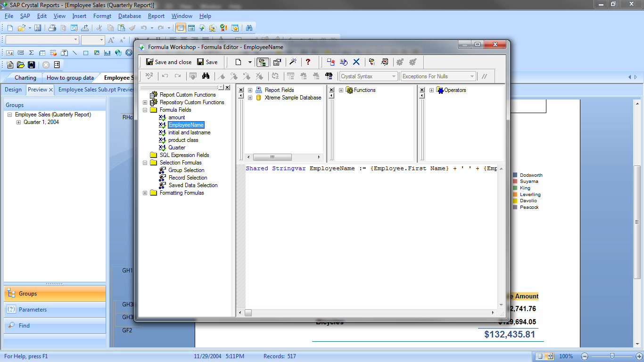644x362 pixels.
Task: Expand Quarter 1, 2004 in Groups tree
Action: pyautogui.click(x=18, y=122)
